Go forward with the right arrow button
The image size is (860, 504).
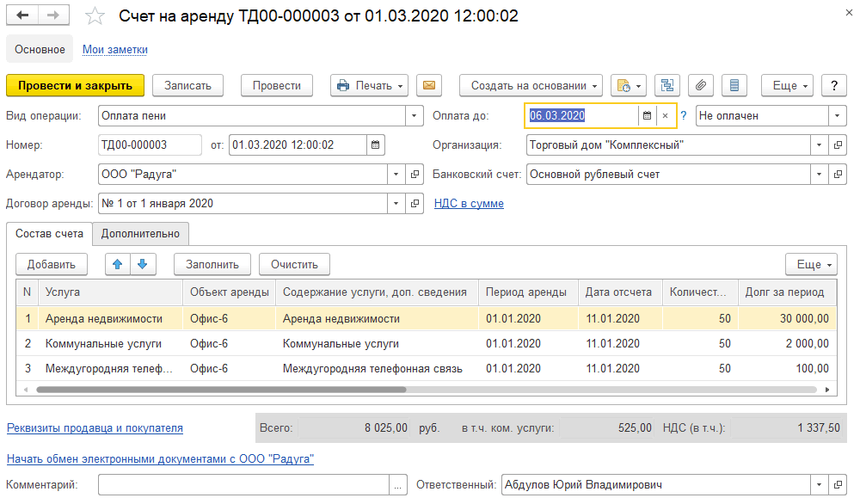[x=53, y=15]
